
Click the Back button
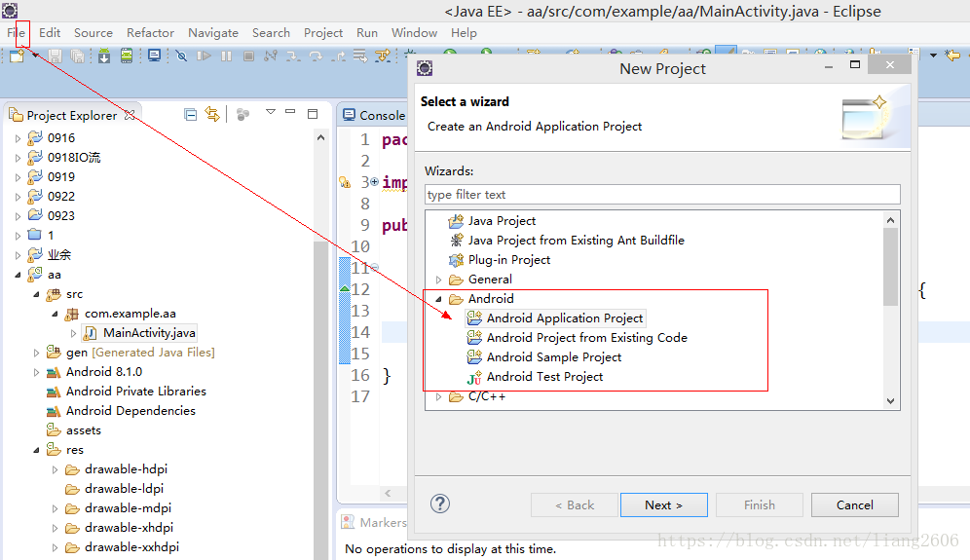click(x=574, y=504)
